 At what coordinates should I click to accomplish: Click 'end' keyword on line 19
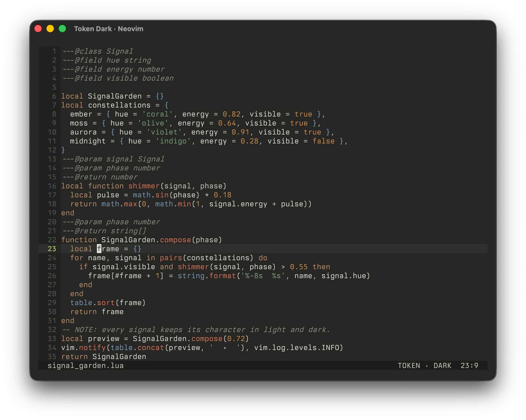[x=68, y=213]
